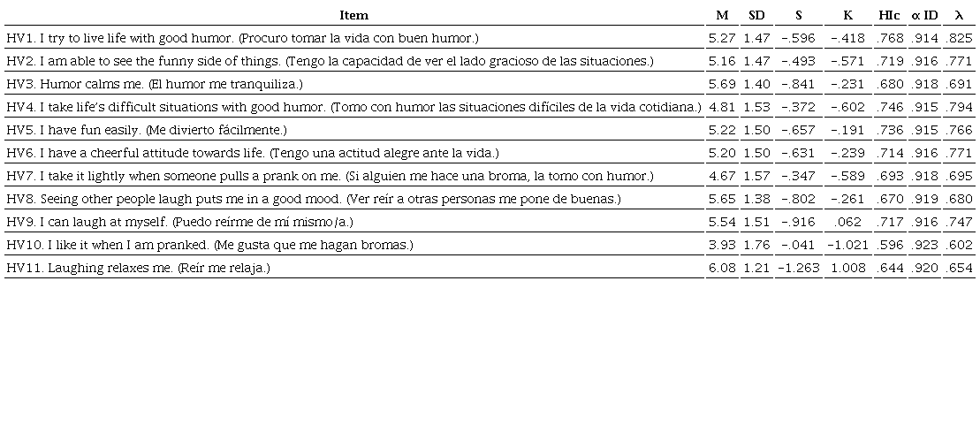Image resolution: width=980 pixels, height=448 pixels.
Task: Click the mean value 6.08 for HV11
Action: click(x=721, y=268)
